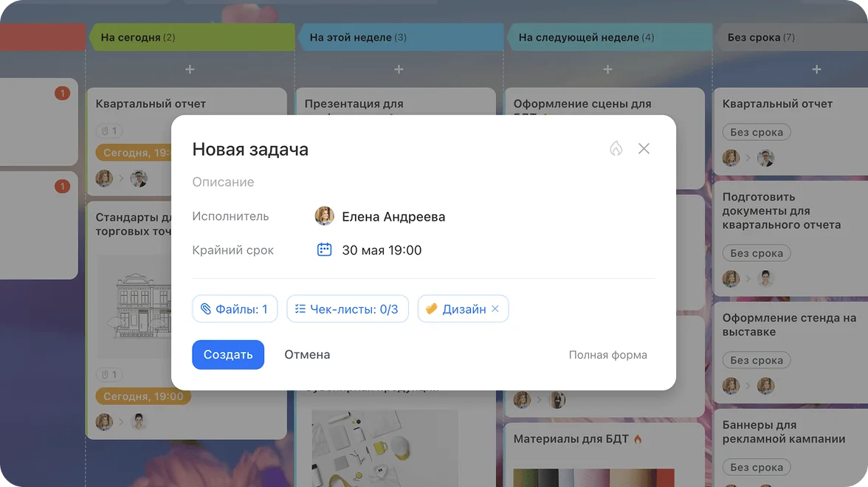Add a task in На этой неделе column
Viewport: 868px width, 487px height.
399,69
